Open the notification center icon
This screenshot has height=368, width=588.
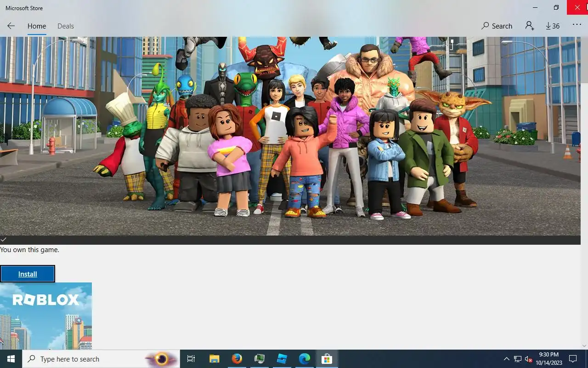click(x=573, y=359)
